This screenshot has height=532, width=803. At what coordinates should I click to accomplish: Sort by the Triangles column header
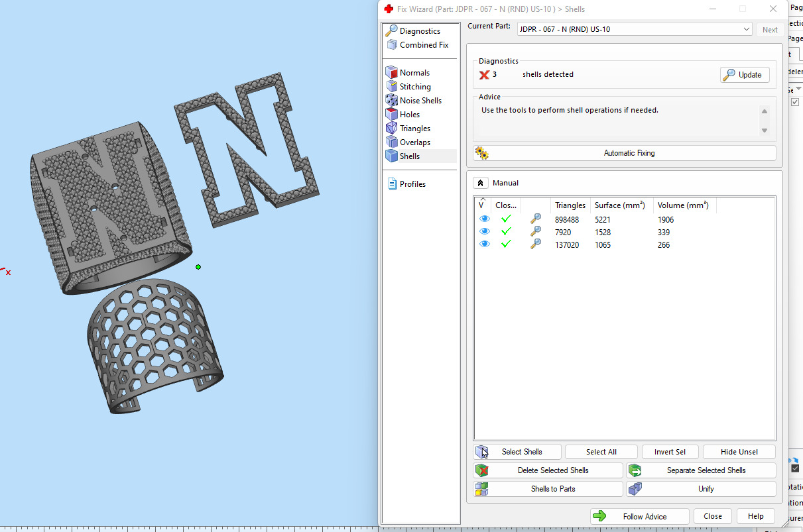click(570, 205)
